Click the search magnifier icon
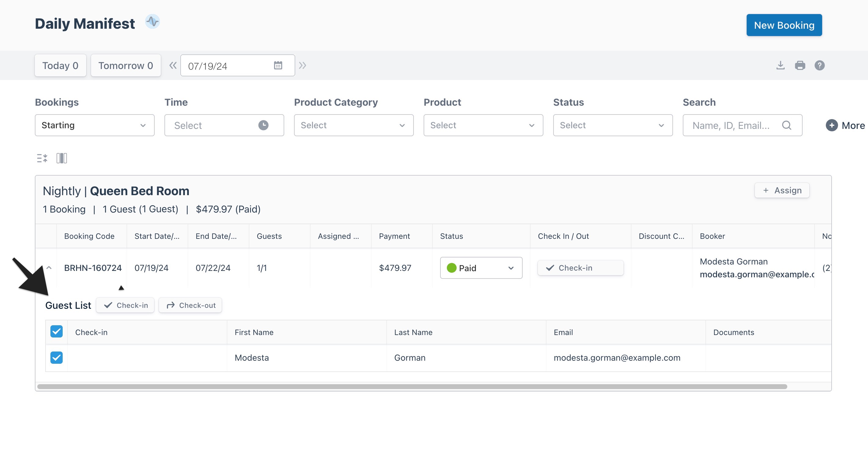 pyautogui.click(x=786, y=125)
